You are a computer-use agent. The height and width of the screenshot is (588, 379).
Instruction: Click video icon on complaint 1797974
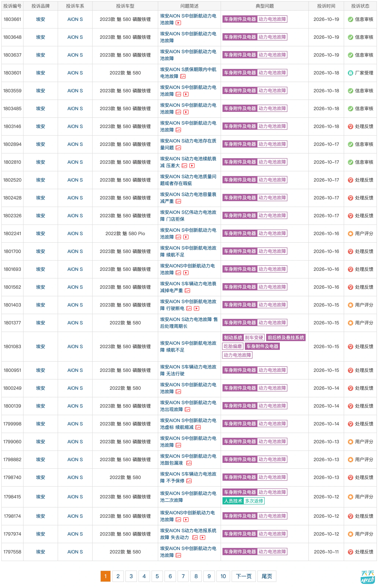coord(203,537)
